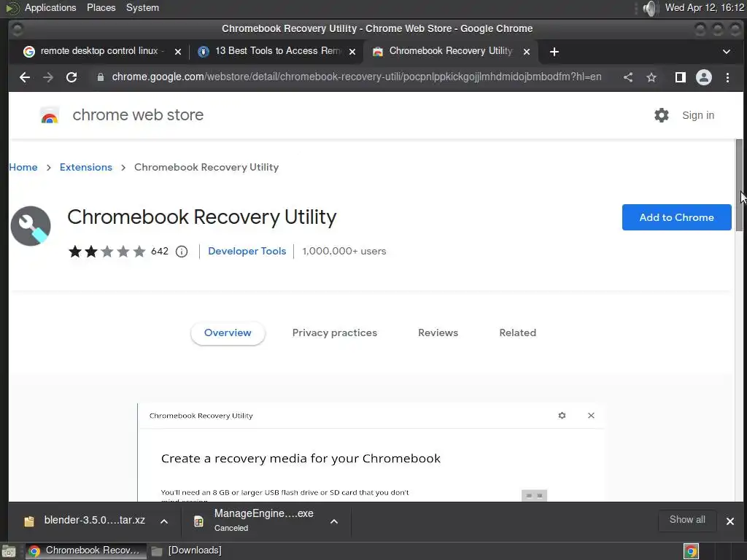The height and width of the screenshot is (560, 747).
Task: Go to Extensions breadcrumb link
Action: pyautogui.click(x=86, y=167)
